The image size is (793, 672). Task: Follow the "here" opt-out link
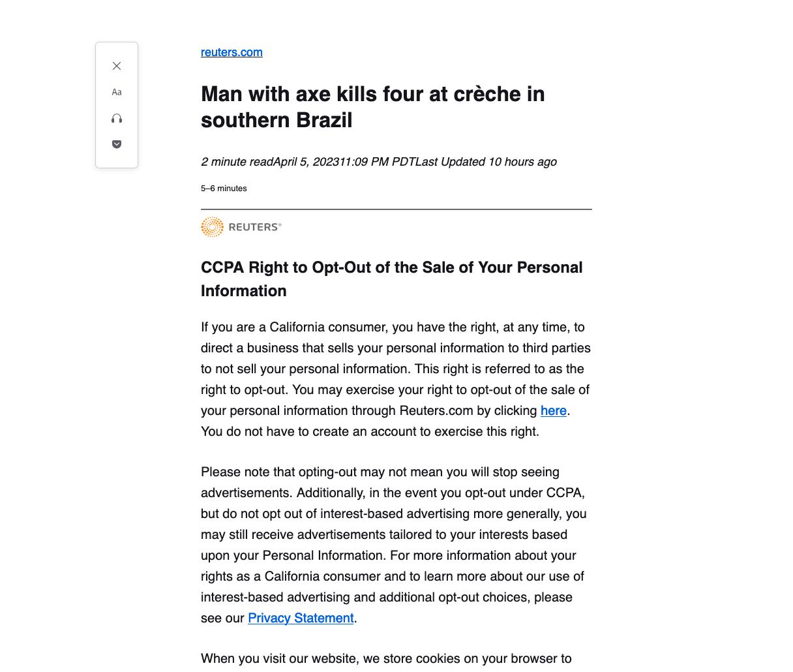click(x=553, y=410)
